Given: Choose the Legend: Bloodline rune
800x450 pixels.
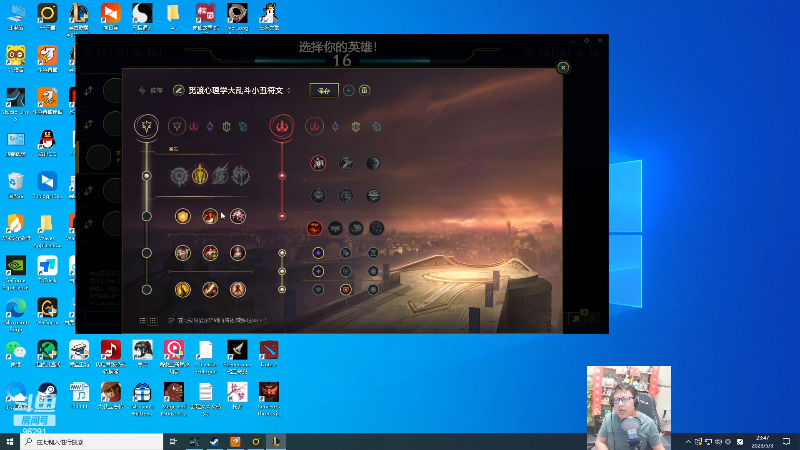Looking at the screenshot, I should pyautogui.click(x=238, y=253).
